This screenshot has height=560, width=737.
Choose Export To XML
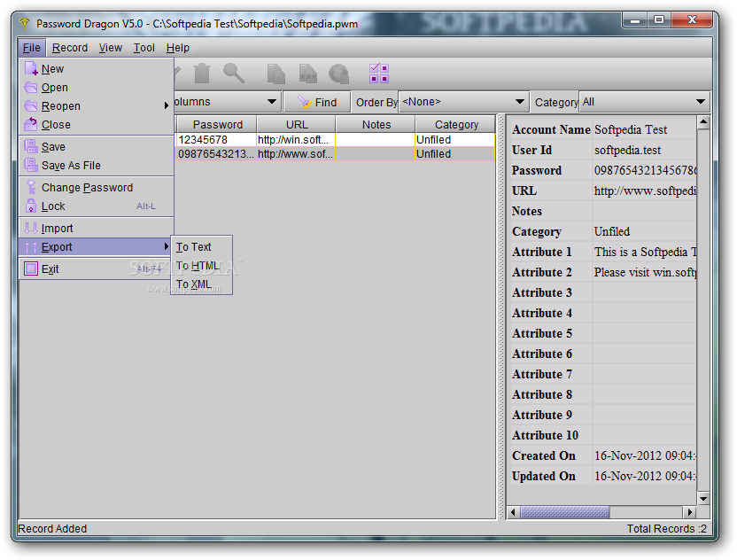[x=201, y=284]
